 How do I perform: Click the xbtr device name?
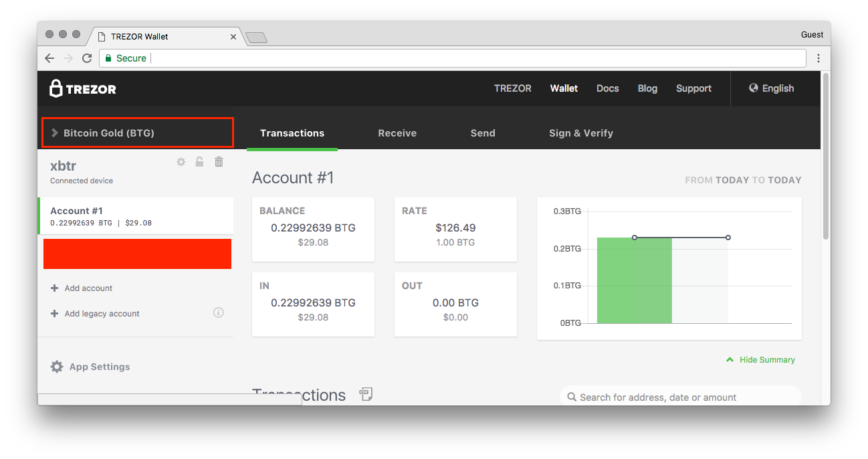click(x=64, y=166)
